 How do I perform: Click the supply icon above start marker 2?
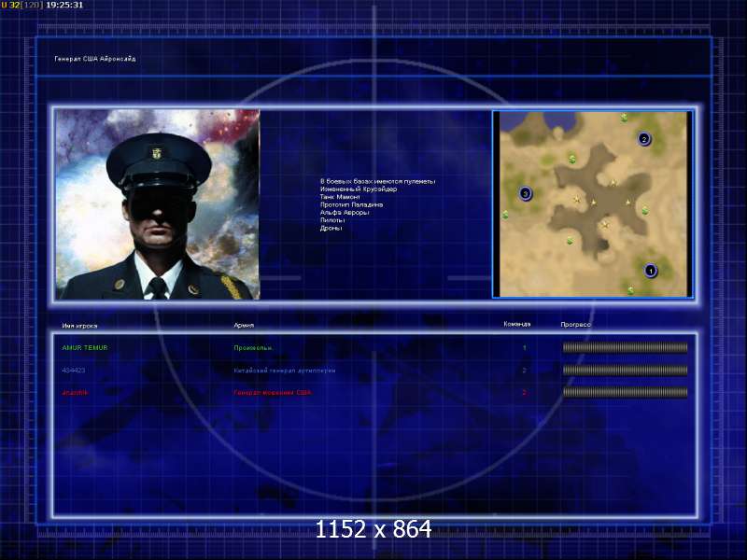click(x=624, y=118)
